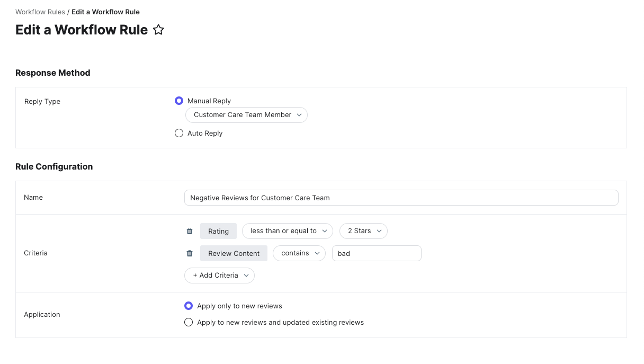Navigate back to Workflow Rules
This screenshot has height=364, width=644.
click(40, 12)
